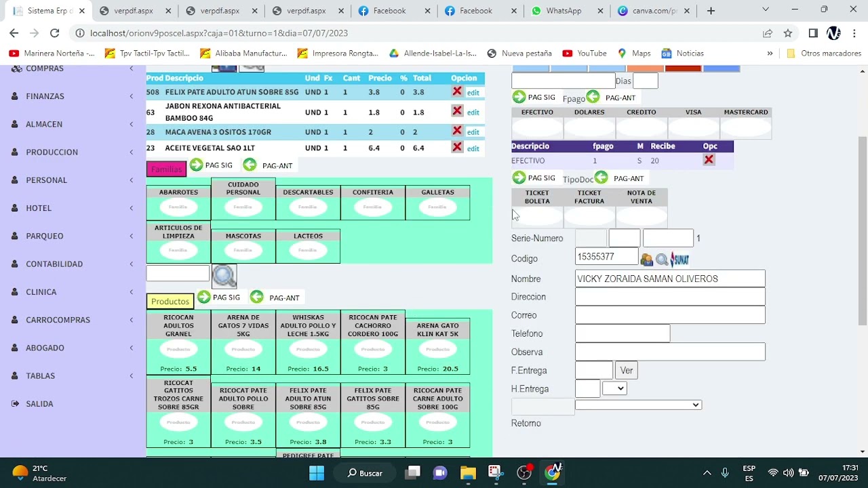Click the Telefono input field
Viewport: 868px width, 488px height.
(x=623, y=333)
